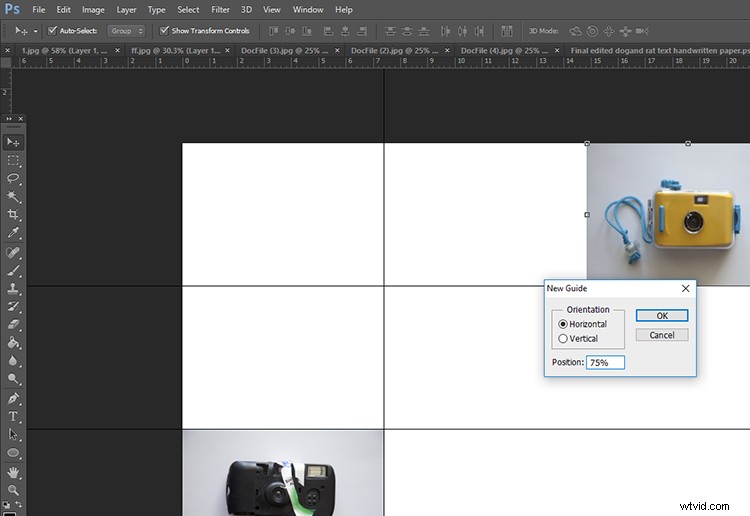Switch to the ff.jpg document tab

[176, 50]
